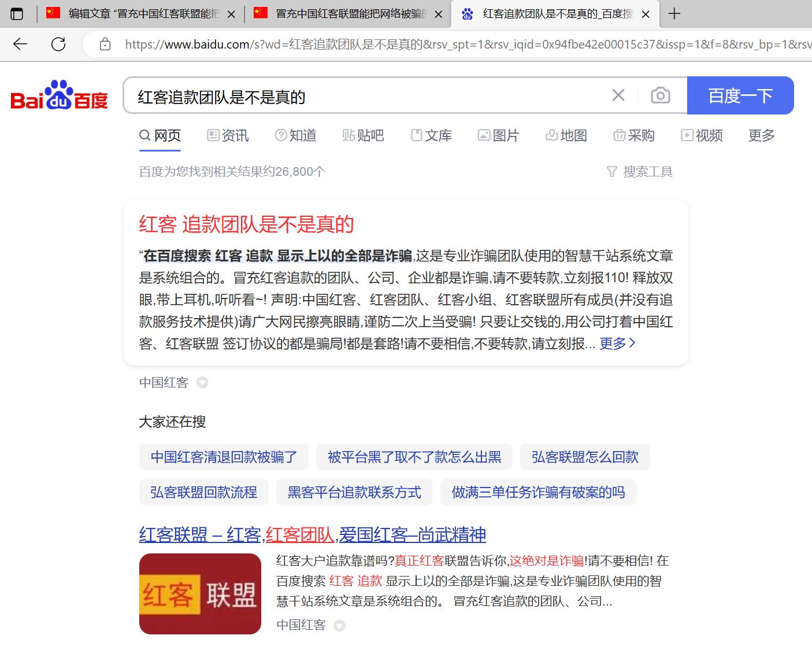812x650 pixels.
Task: Expand answer text via 更多 link
Action: tap(617, 344)
